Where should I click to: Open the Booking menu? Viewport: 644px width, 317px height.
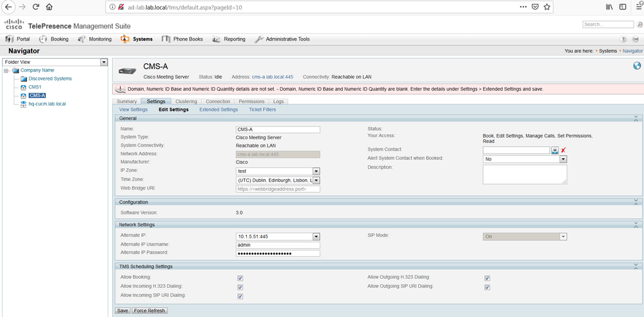pos(54,39)
